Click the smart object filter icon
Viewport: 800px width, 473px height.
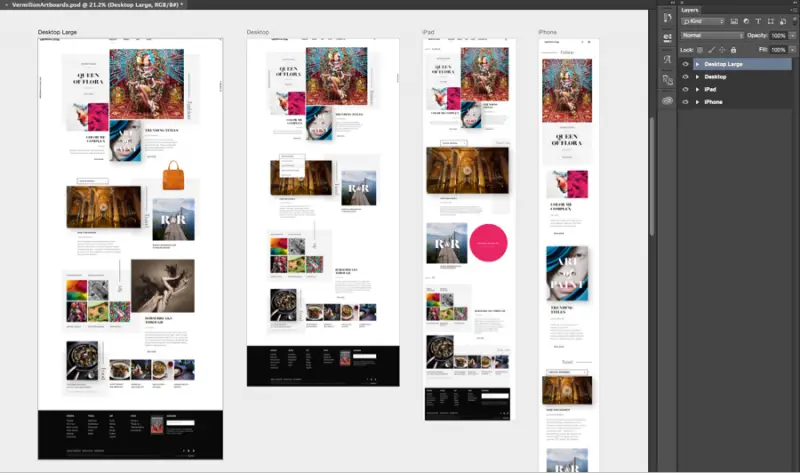coord(783,21)
